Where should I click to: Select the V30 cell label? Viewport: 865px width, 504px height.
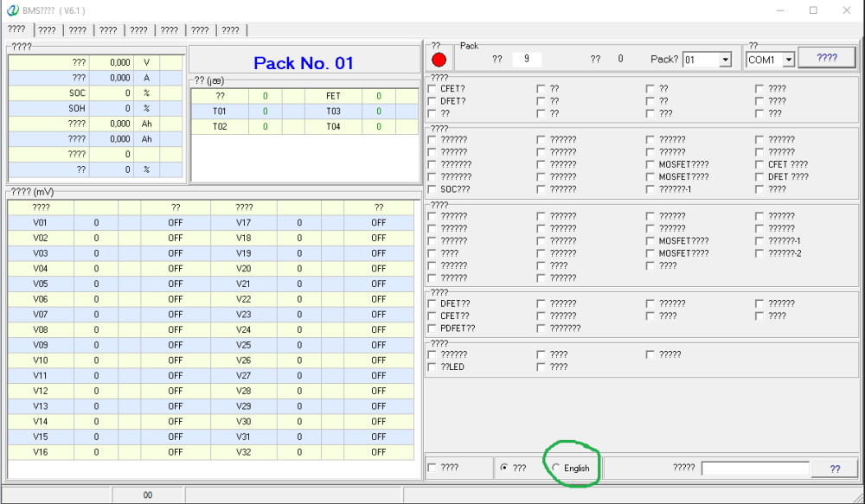(x=244, y=421)
